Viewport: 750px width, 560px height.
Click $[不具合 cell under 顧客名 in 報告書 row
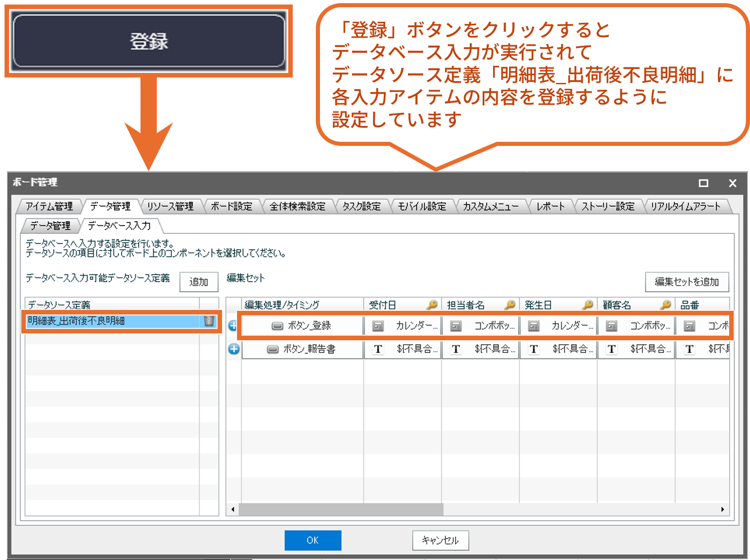pyautogui.click(x=637, y=349)
